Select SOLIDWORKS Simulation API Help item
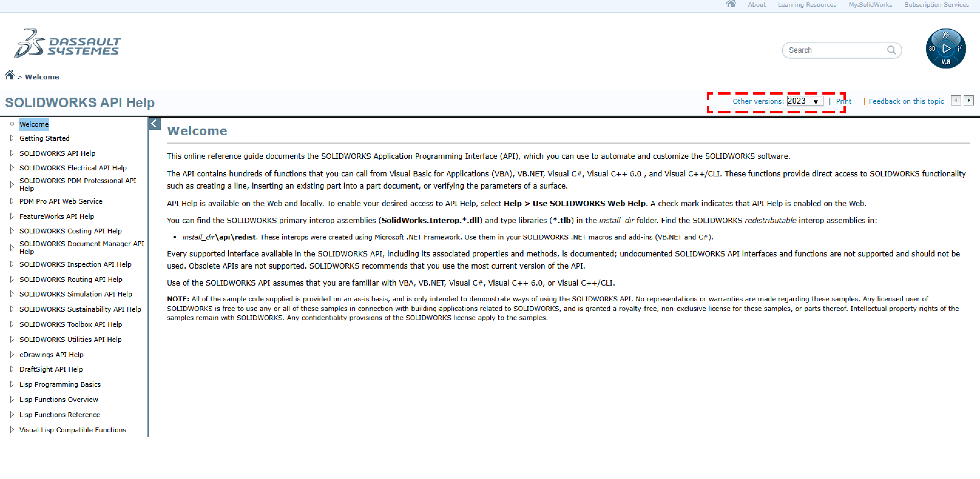 point(76,294)
